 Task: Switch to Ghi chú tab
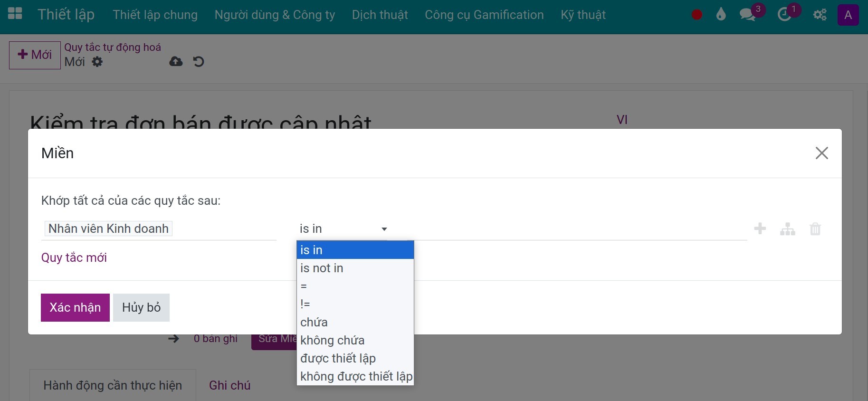[x=230, y=385]
